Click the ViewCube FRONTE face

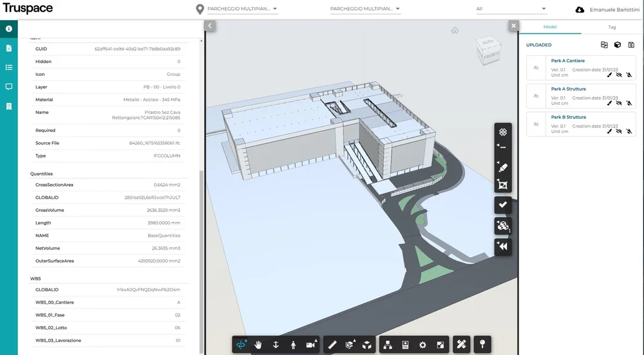(x=491, y=55)
